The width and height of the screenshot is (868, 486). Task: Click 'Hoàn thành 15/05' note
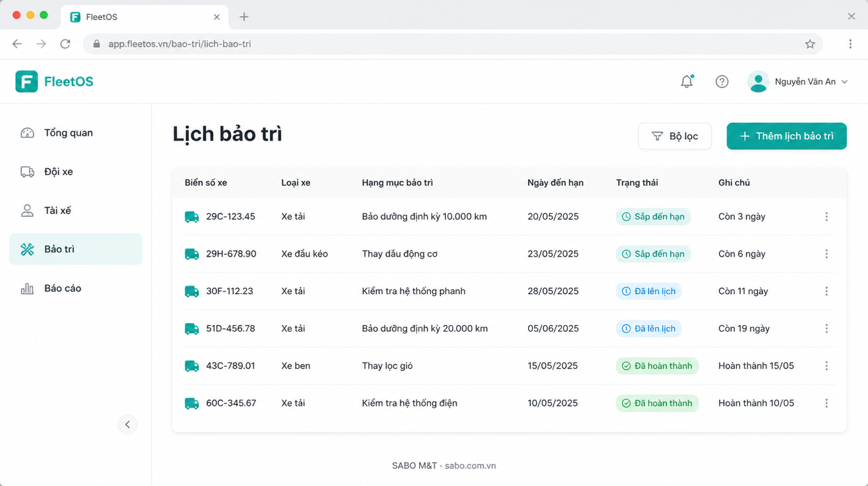(756, 366)
